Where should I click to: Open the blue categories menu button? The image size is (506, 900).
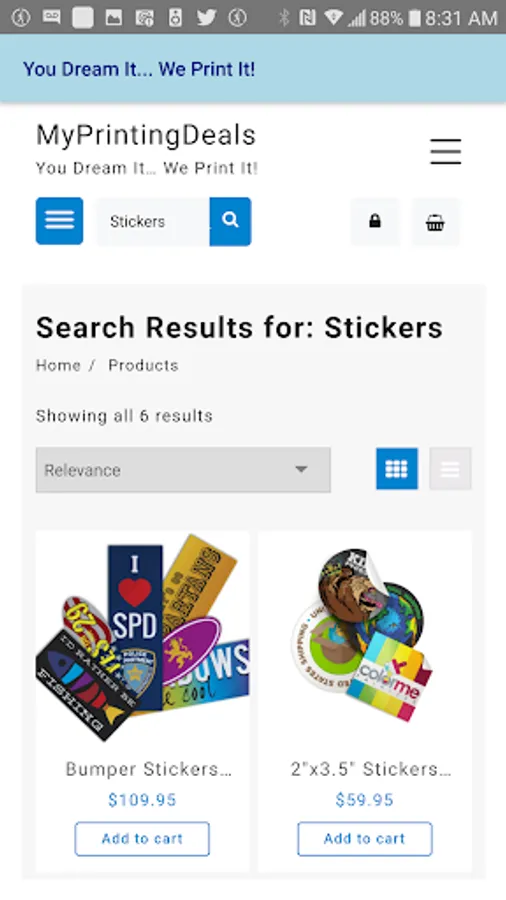point(60,221)
